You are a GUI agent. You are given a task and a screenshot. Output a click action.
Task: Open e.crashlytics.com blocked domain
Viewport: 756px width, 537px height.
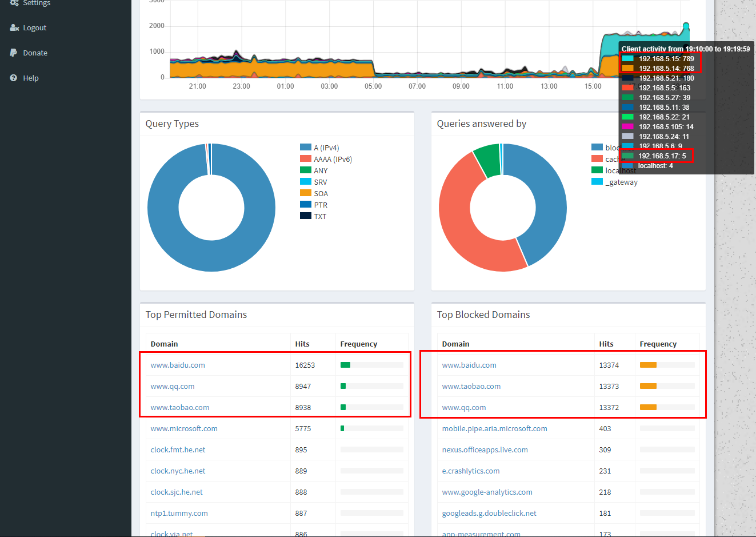point(471,471)
